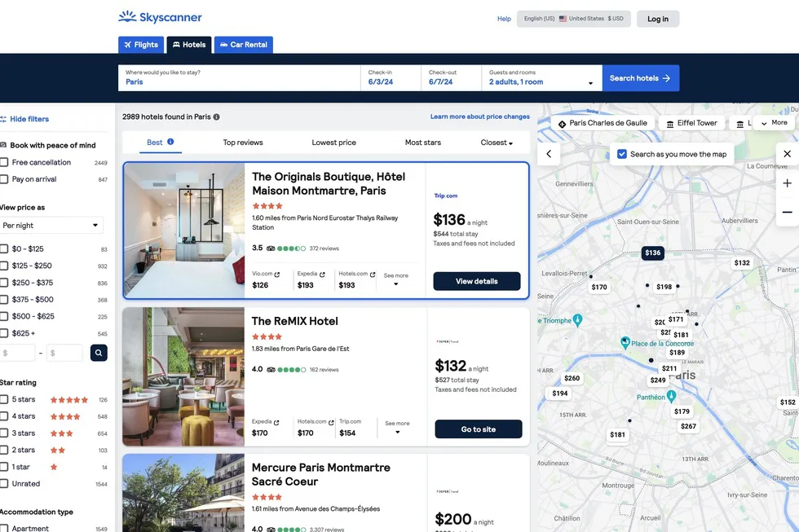Click the $249 map price marker
The width and height of the screenshot is (799, 532).
click(x=658, y=380)
